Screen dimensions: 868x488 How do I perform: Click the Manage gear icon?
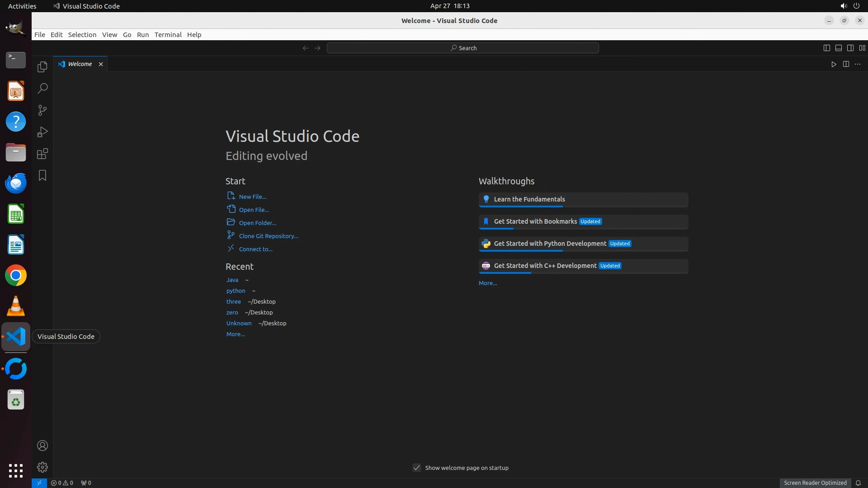(42, 467)
